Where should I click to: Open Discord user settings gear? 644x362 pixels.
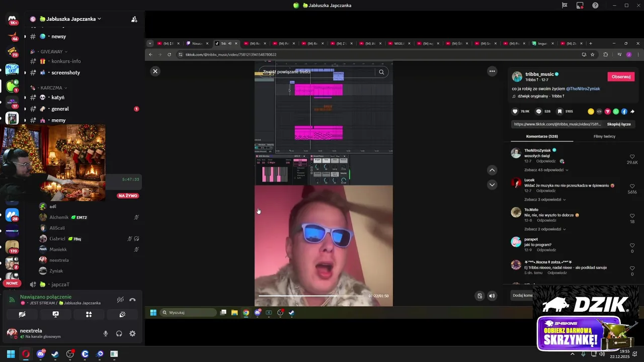(132, 333)
